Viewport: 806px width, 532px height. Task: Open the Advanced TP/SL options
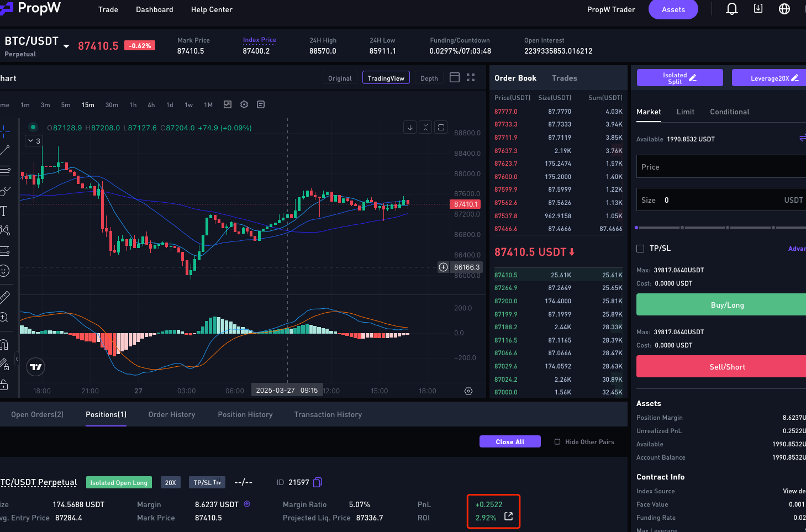coord(797,249)
